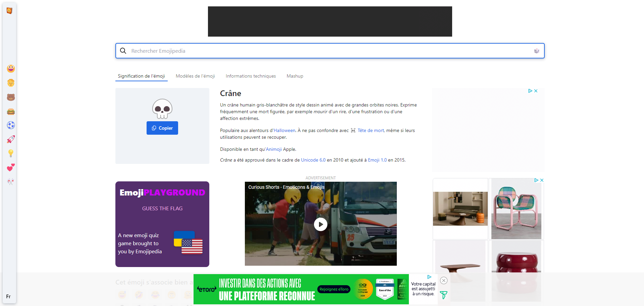This screenshot has height=306, width=644.
Task: Select Signification de l'émoji tab
Action: 141,76
